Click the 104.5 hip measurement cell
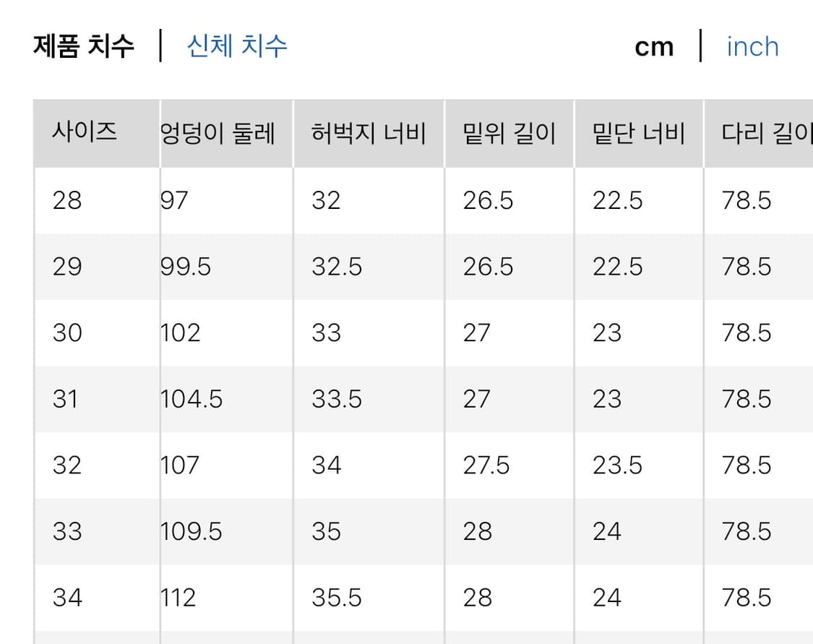The width and height of the screenshot is (813, 644). click(192, 399)
